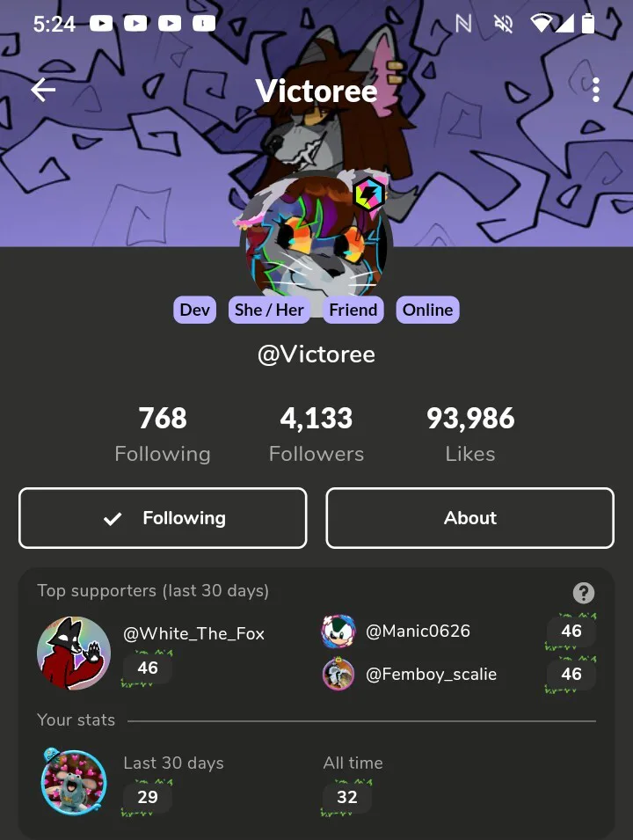
Task: Tap Manic0626 supporter avatar
Action: (338, 631)
